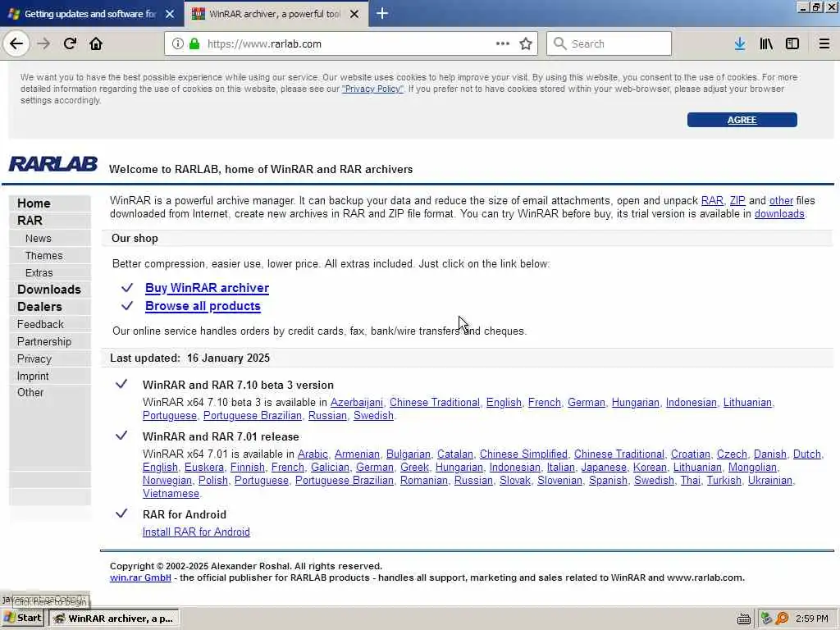
Task: Click the green padlock security icon
Action: point(194,44)
